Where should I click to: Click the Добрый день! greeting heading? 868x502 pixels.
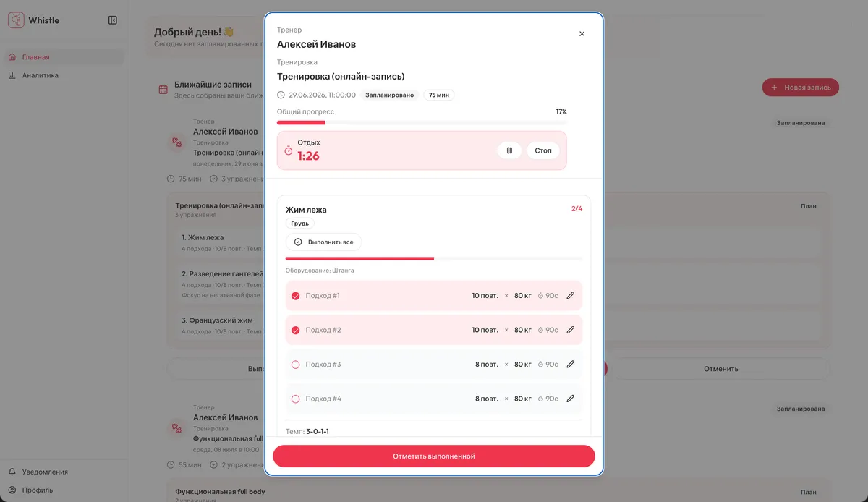coord(193,32)
